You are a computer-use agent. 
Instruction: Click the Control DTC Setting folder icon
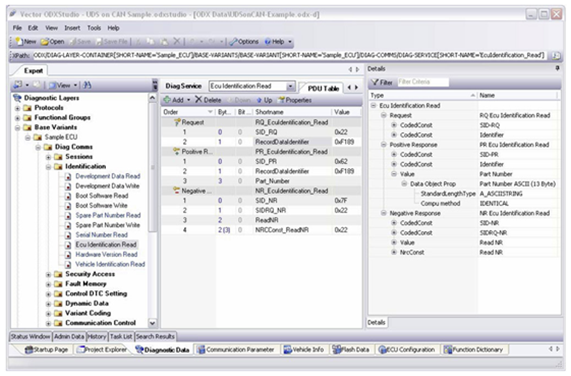pyautogui.click(x=58, y=294)
